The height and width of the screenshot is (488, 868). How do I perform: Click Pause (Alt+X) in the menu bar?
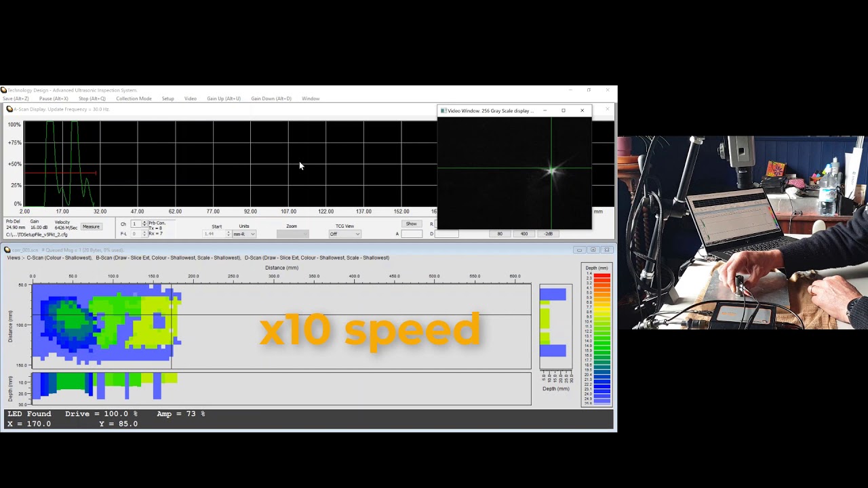54,98
